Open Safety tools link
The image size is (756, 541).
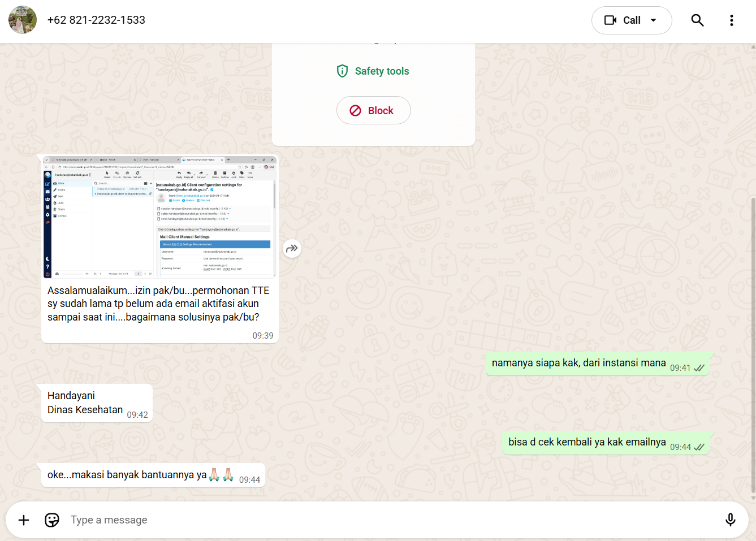[x=373, y=71]
